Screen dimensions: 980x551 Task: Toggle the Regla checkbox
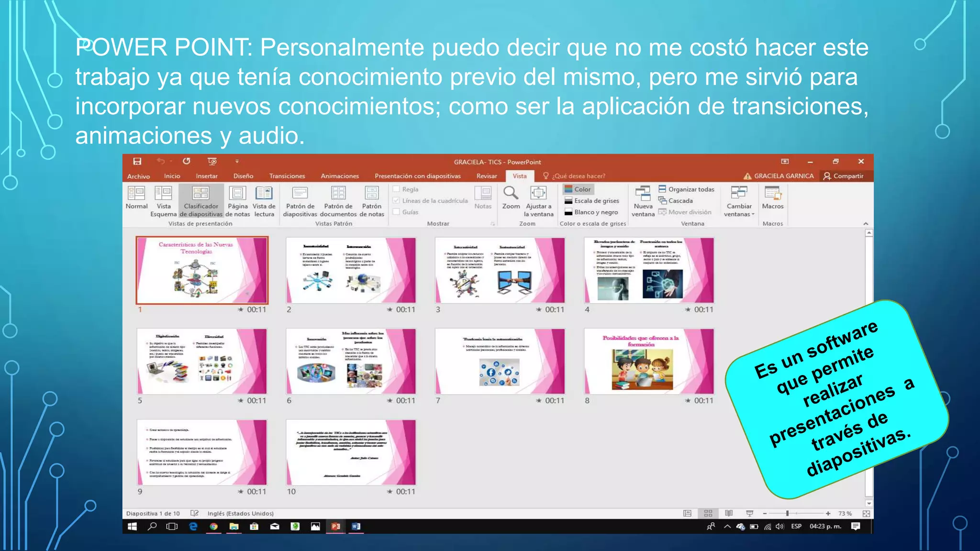pyautogui.click(x=396, y=189)
